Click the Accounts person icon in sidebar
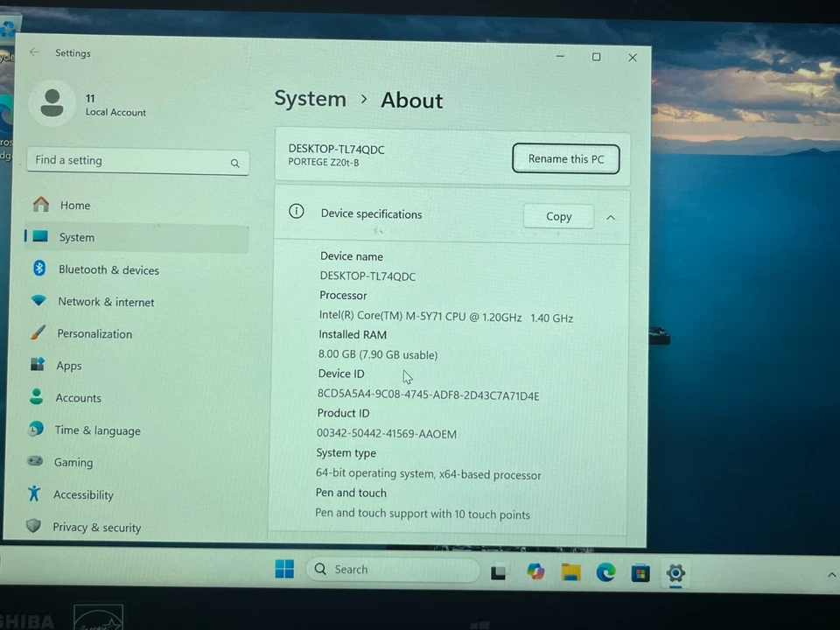This screenshot has height=630, width=840. tap(37, 396)
